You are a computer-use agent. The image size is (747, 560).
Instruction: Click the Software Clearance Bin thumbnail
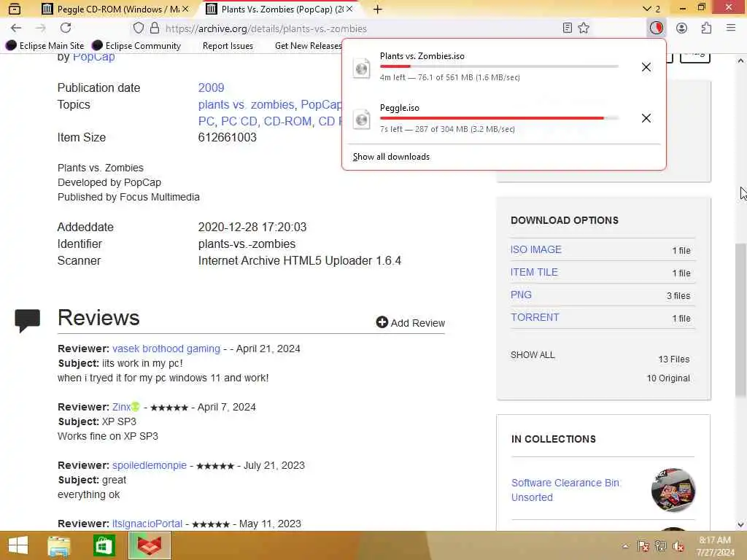pyautogui.click(x=673, y=490)
